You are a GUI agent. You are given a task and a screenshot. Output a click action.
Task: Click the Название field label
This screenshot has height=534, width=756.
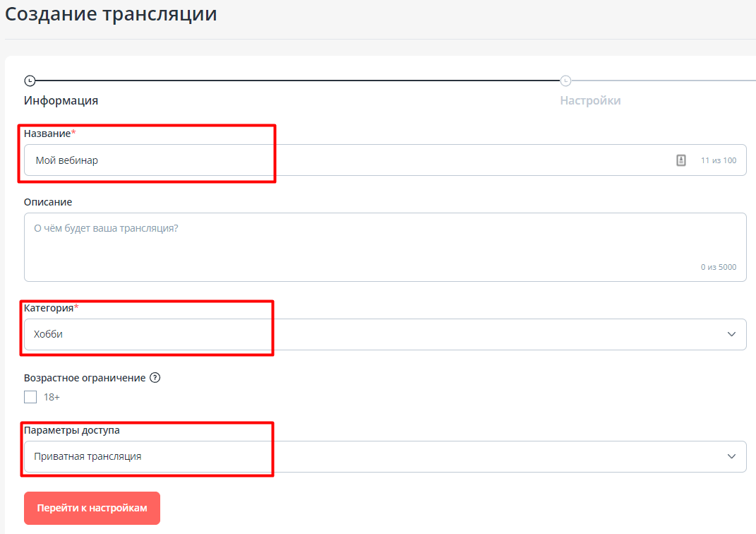(x=47, y=133)
